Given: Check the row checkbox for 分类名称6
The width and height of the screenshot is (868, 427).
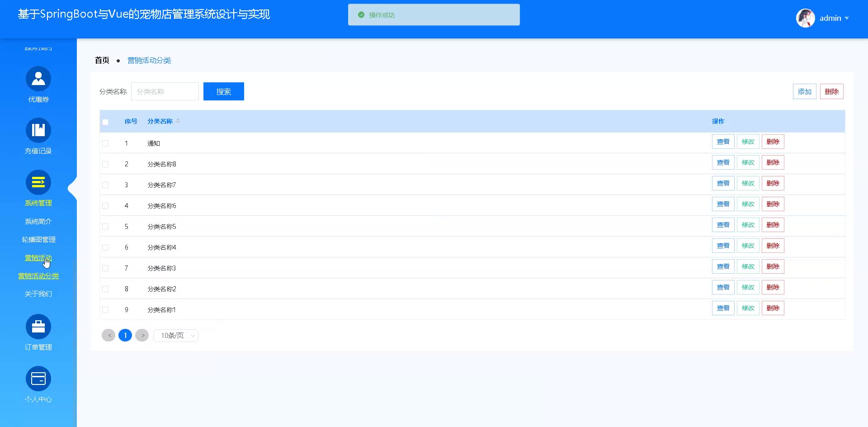Looking at the screenshot, I should (x=105, y=206).
